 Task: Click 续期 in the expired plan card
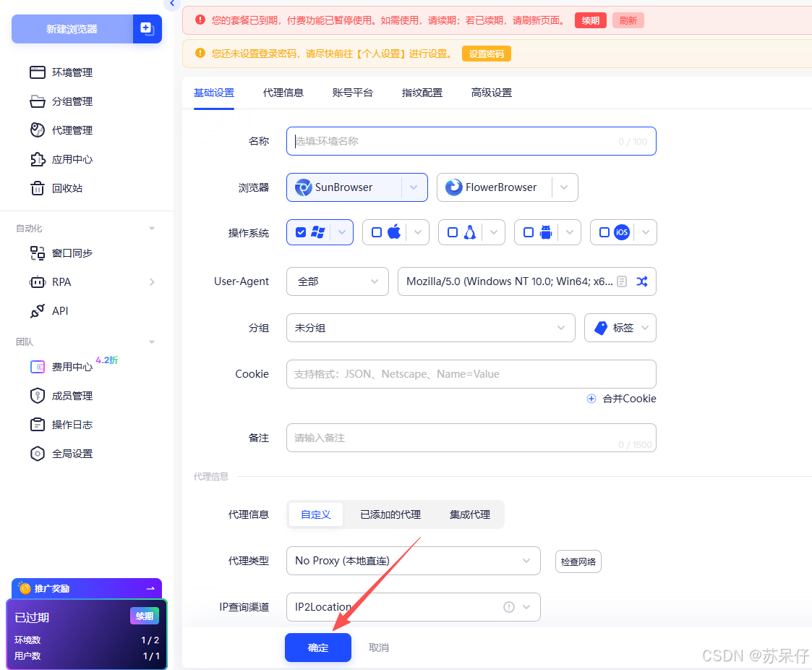(x=145, y=616)
